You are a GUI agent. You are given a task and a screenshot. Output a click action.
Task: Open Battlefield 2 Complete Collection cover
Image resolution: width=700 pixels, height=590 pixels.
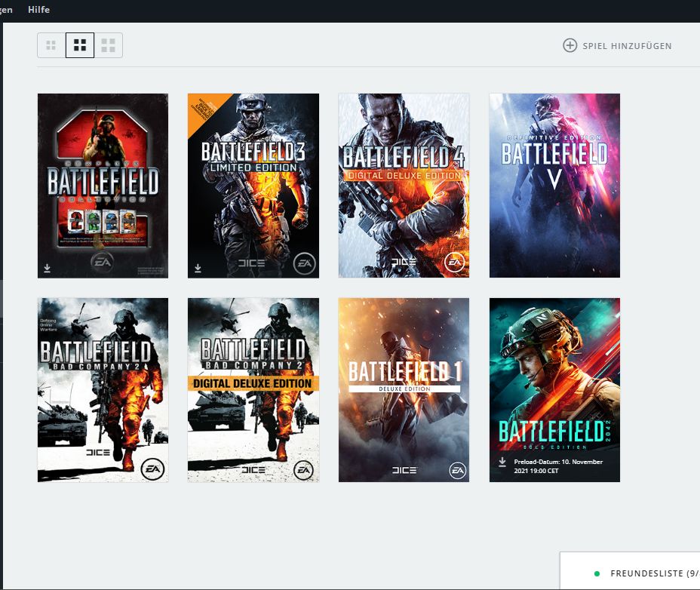click(x=103, y=186)
